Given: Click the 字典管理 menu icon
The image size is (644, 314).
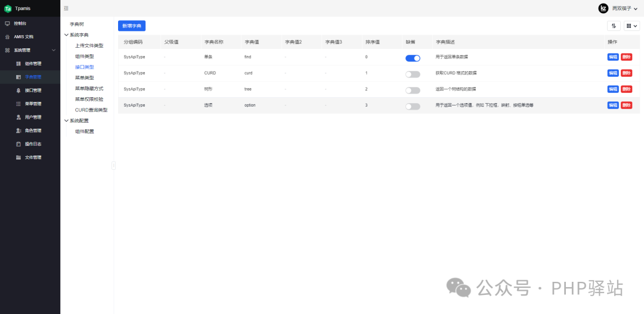Looking at the screenshot, I should click(18, 77).
